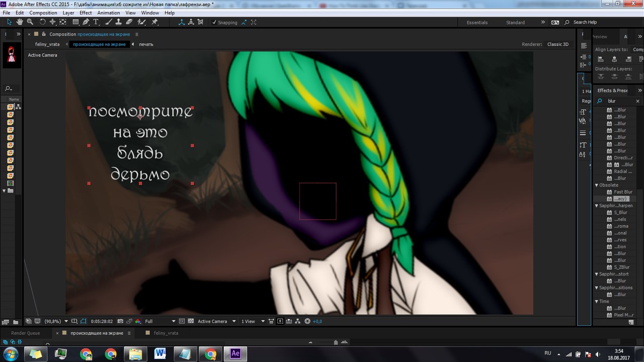Switch to the feliny_vrata timeline tab
This screenshot has width=644, height=362.
tap(166, 333)
